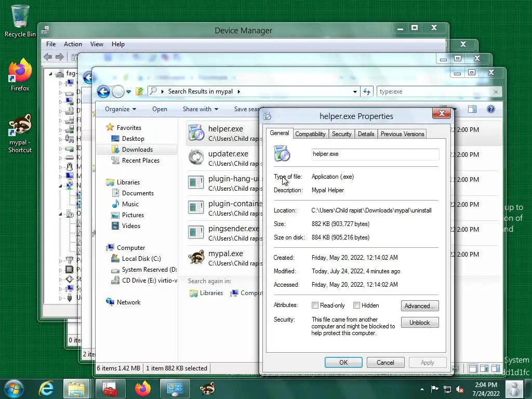Clear the type:exe search box

click(x=496, y=91)
